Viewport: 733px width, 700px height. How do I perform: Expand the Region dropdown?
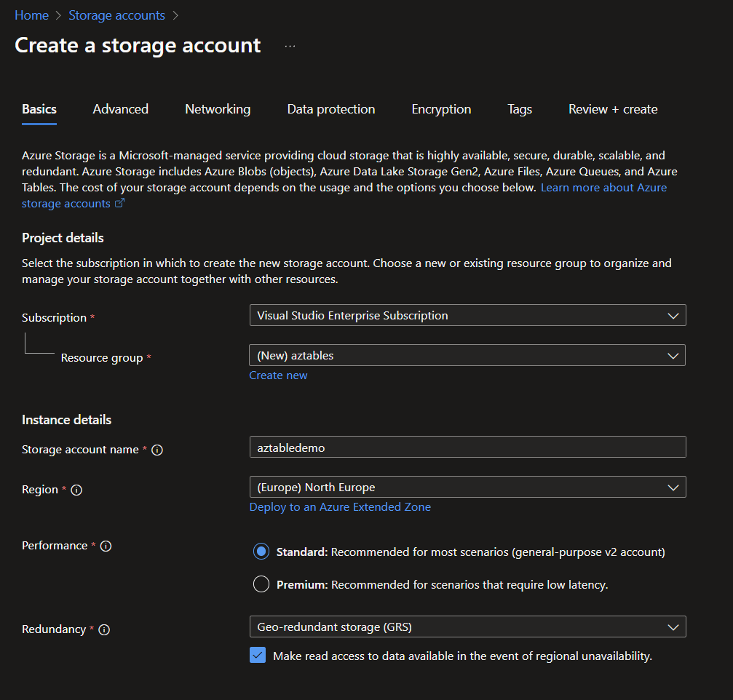tap(467, 487)
